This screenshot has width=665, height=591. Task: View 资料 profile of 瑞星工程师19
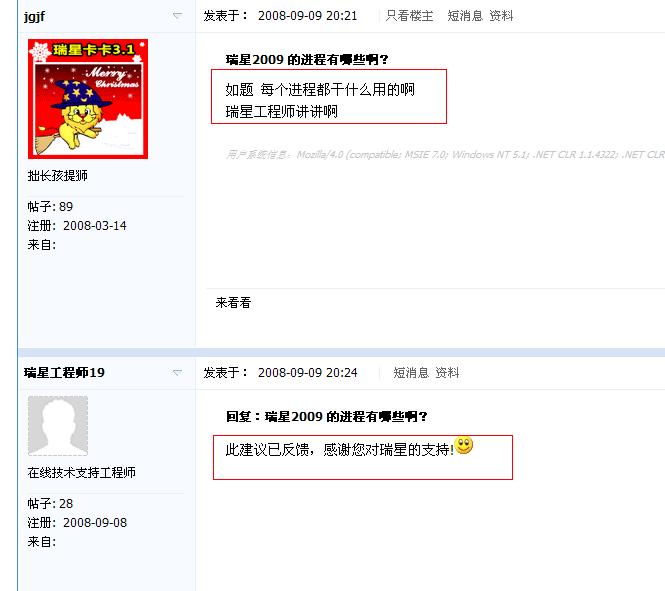pyautogui.click(x=447, y=373)
